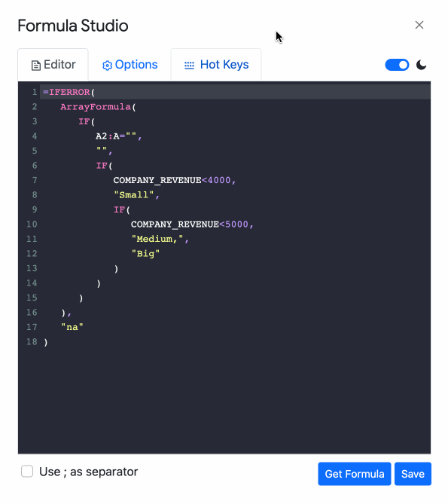Click line number 1 in gutter
The image size is (448, 504).
[35, 92]
